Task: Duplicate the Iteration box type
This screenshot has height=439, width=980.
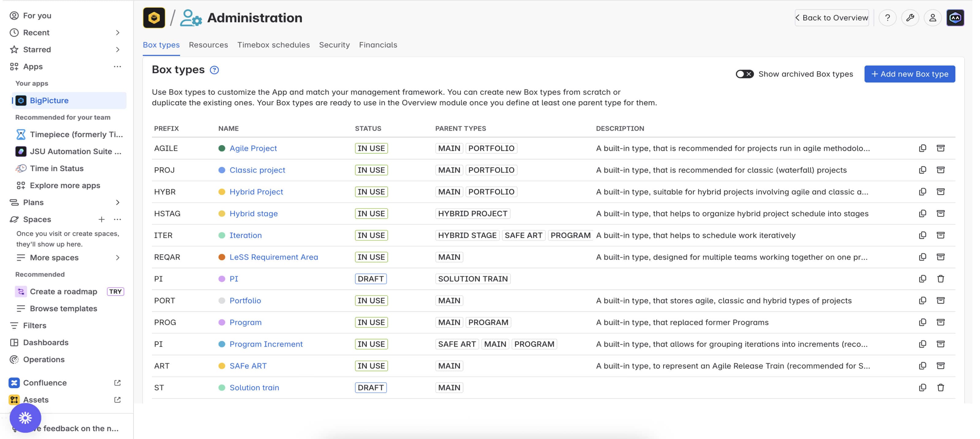Action: tap(922, 235)
